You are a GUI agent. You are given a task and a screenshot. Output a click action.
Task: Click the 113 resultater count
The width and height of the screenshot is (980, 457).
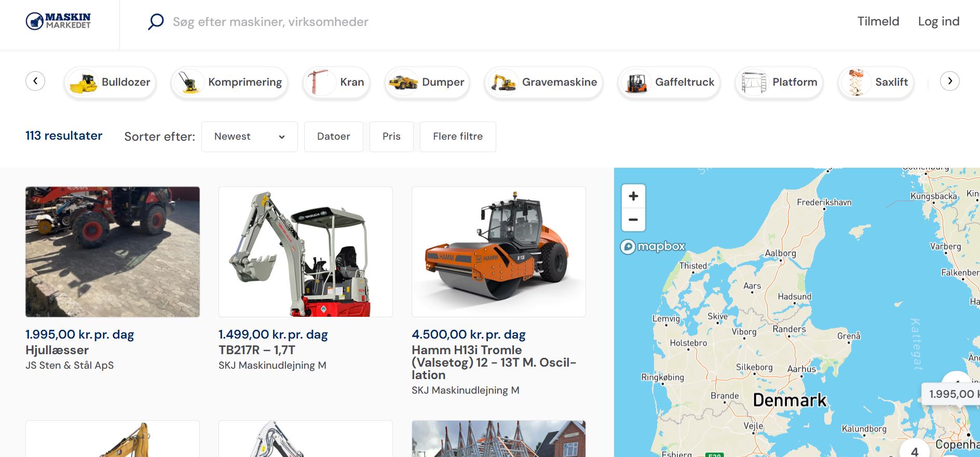click(64, 136)
